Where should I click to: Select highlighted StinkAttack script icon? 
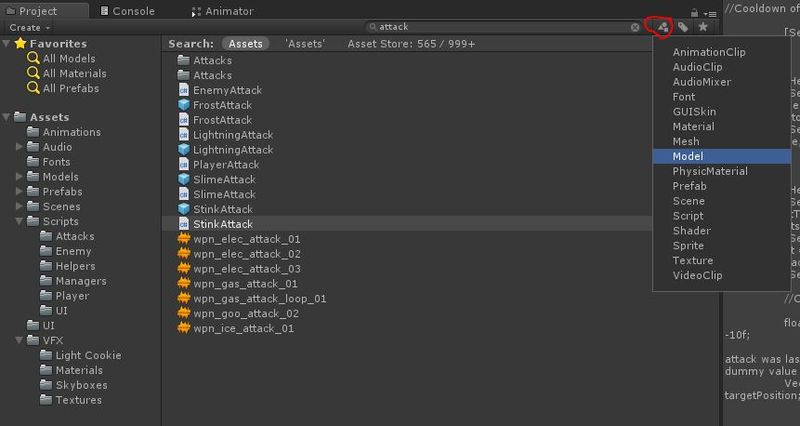pyautogui.click(x=184, y=224)
